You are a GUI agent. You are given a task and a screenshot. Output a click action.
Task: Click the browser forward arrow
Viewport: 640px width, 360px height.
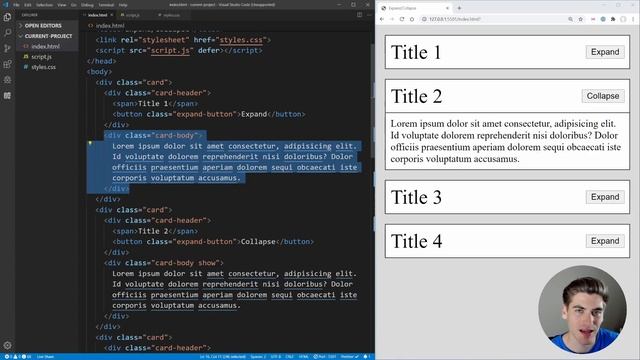pyautogui.click(x=392, y=19)
